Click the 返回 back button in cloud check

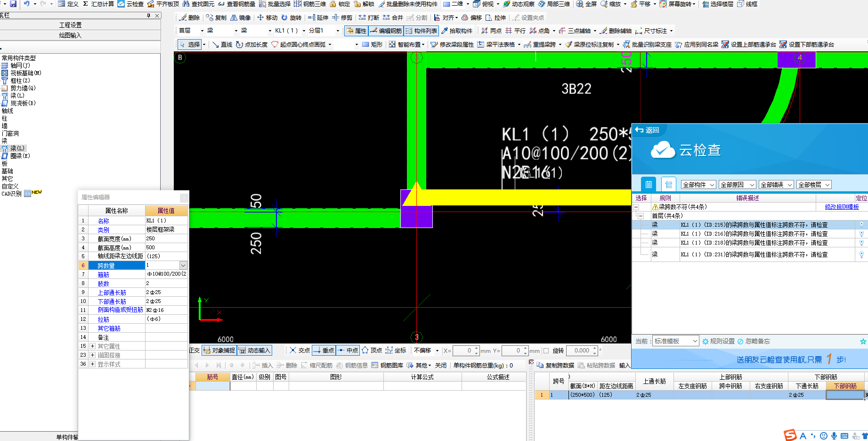point(648,130)
